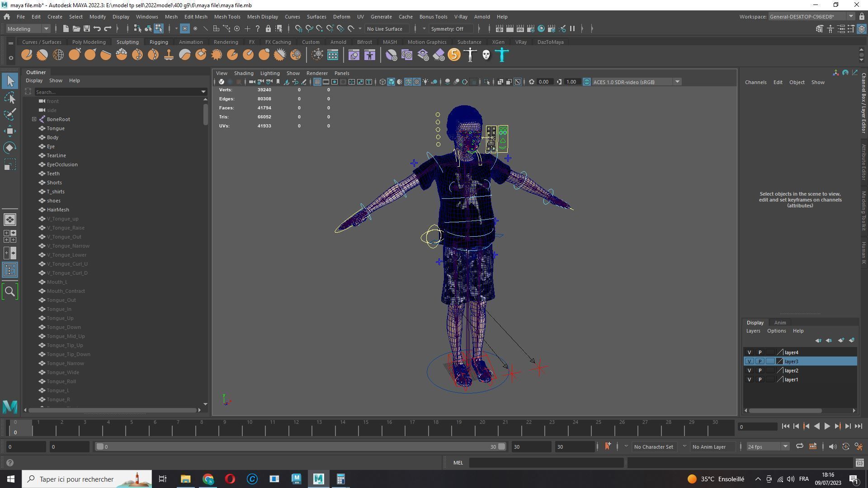Click the New Scene icon
This screenshot has height=488, width=868.
66,28
